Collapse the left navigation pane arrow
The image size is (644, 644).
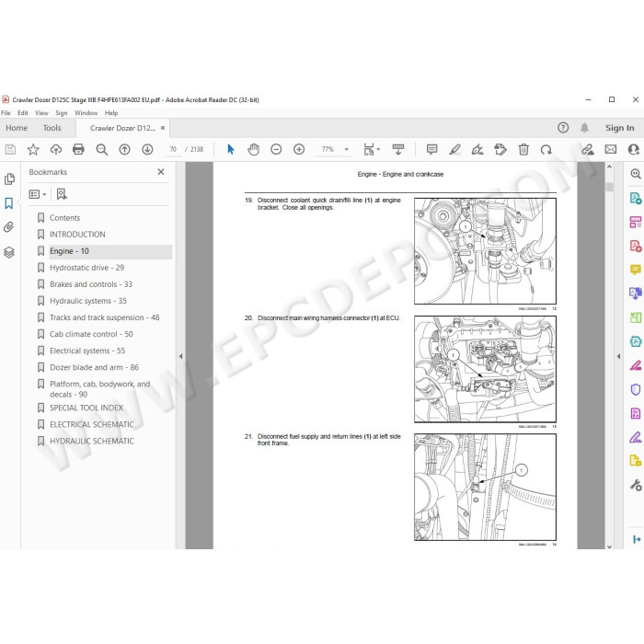[x=180, y=356]
